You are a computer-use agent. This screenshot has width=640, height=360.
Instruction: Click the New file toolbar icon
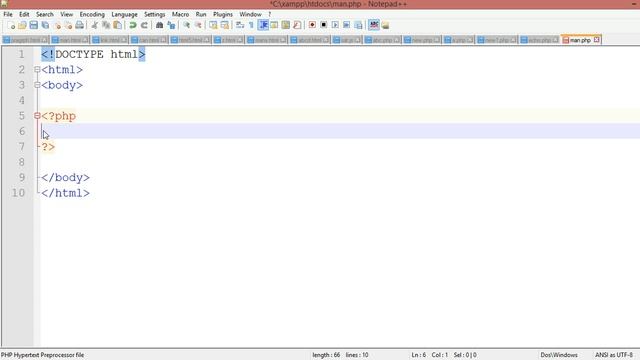coord(11,25)
